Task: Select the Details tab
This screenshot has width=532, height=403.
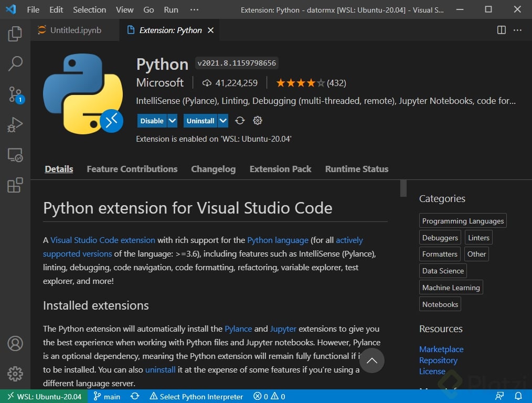Action: 59,169
